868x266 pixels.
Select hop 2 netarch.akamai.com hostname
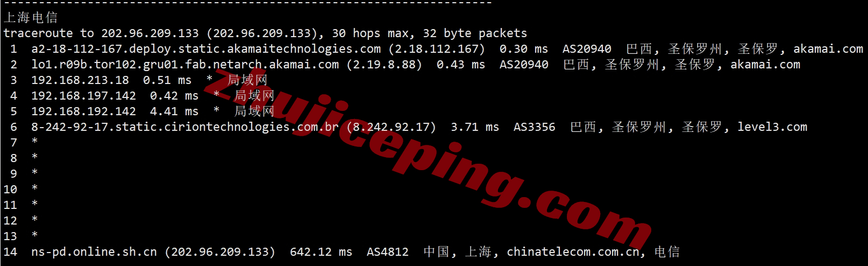(x=185, y=65)
